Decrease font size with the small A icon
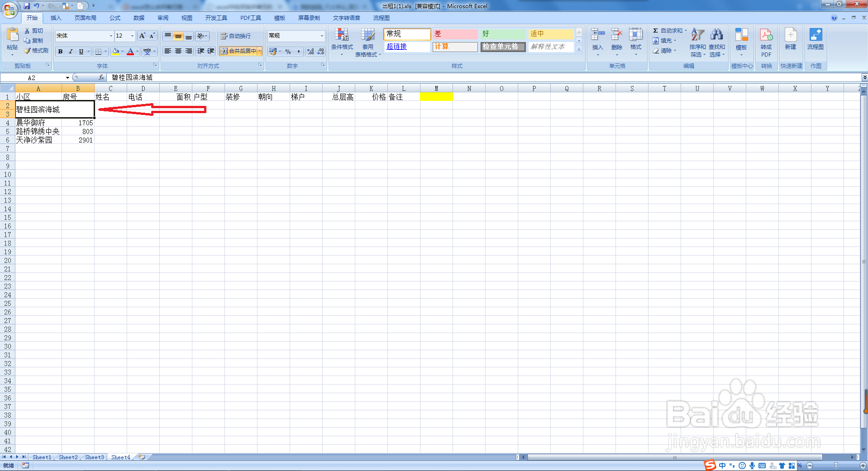868x471 pixels. [x=152, y=36]
